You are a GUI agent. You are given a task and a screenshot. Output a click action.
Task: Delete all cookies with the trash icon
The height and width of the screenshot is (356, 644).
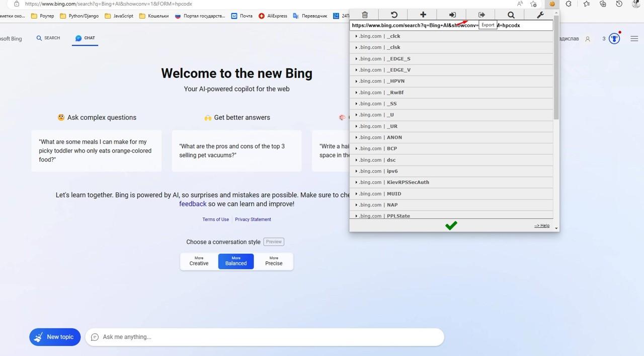click(365, 15)
